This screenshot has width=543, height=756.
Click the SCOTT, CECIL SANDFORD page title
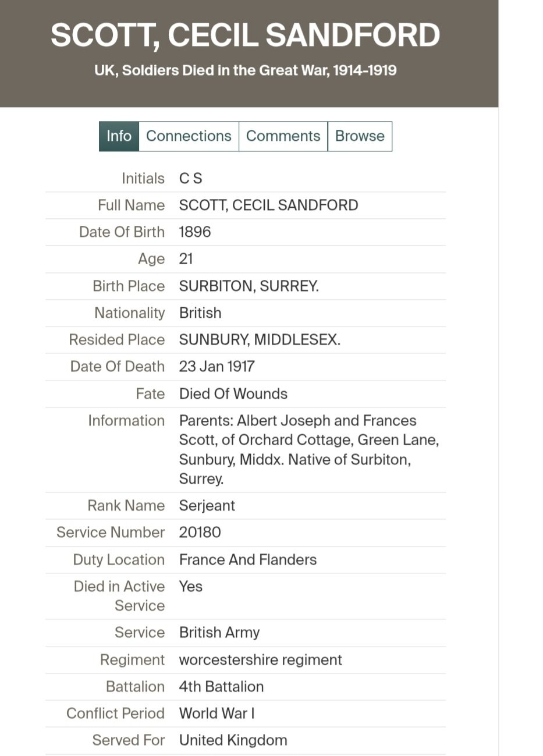tap(245, 35)
